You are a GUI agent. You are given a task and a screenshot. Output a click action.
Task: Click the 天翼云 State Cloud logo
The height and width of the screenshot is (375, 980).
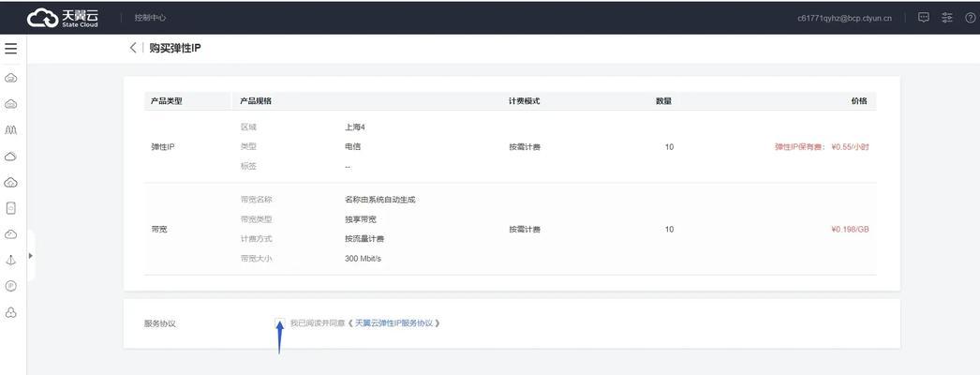[x=63, y=18]
